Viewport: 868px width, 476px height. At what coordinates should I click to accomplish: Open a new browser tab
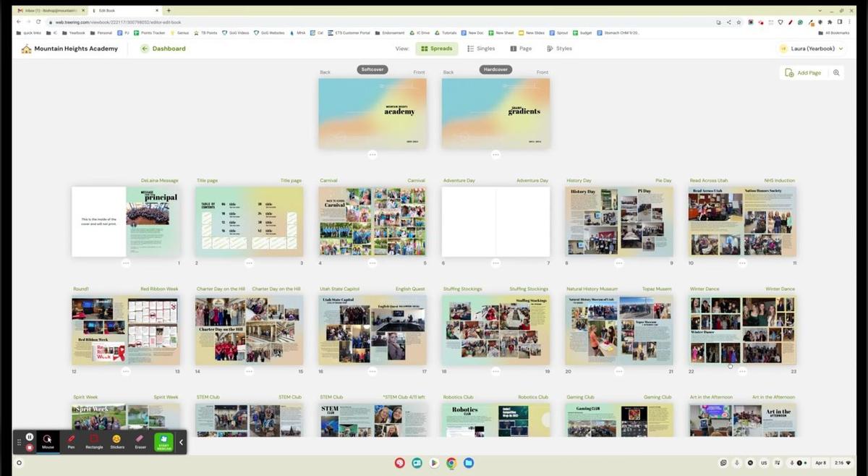pos(169,10)
